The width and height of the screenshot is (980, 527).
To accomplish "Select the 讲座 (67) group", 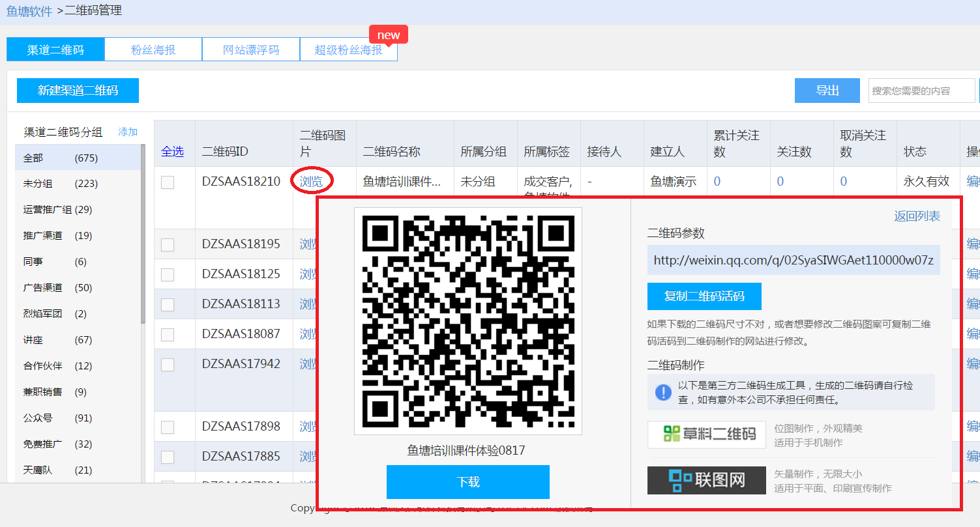I will [78, 340].
